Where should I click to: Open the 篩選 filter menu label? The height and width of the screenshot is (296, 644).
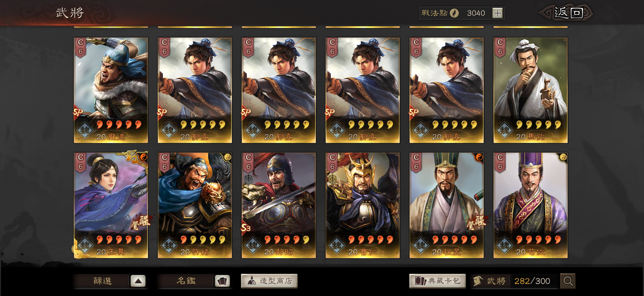[x=102, y=281]
